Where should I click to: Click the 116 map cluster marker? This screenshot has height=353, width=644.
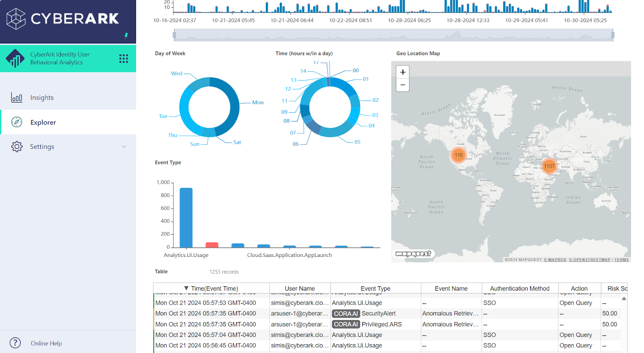pyautogui.click(x=458, y=155)
